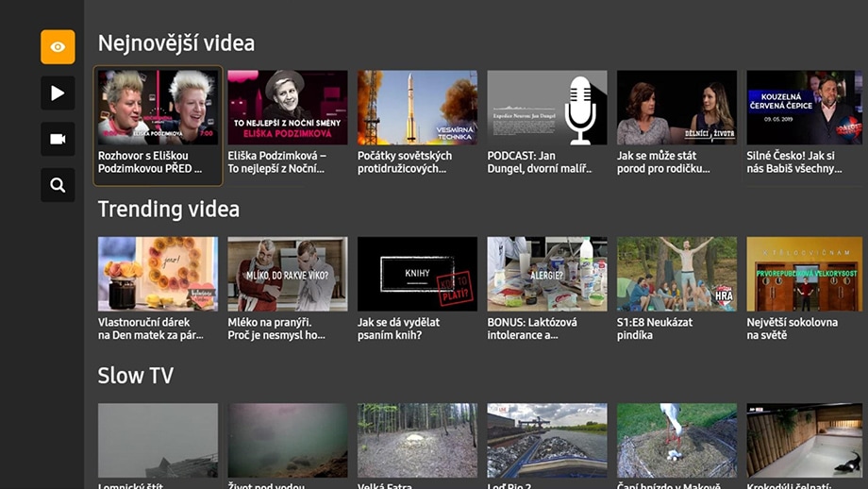Open Rozhovor s Eliškou Podzimkovou PŘED thumbnail
The height and width of the screenshot is (489, 868).
(158, 108)
